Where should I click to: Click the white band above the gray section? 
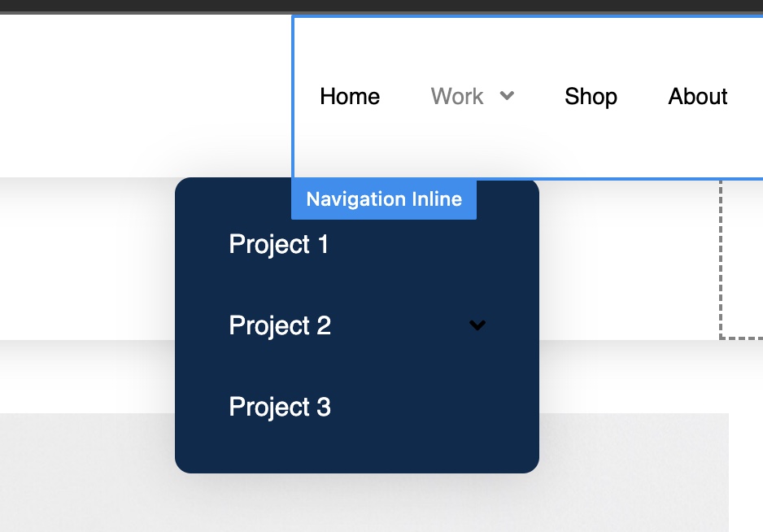pos(88,377)
